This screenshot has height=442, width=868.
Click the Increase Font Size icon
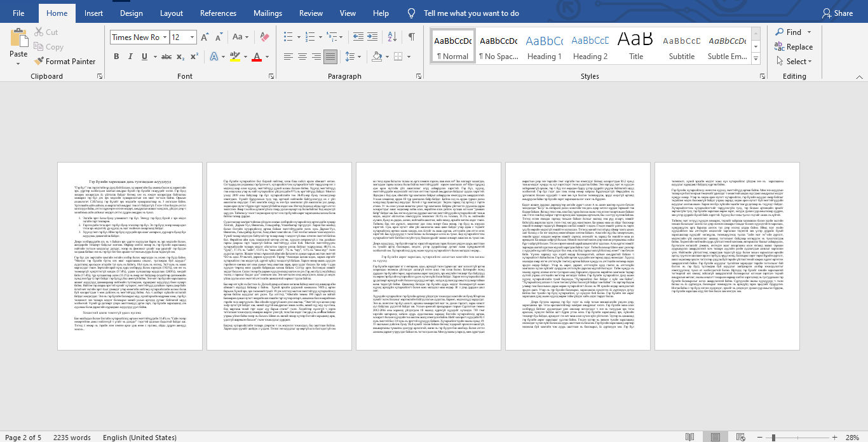pos(205,37)
